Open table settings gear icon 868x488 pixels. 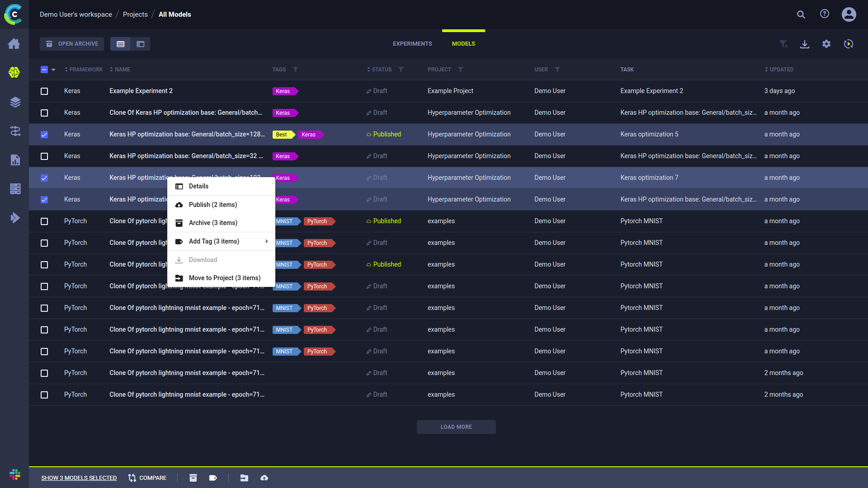tap(826, 44)
